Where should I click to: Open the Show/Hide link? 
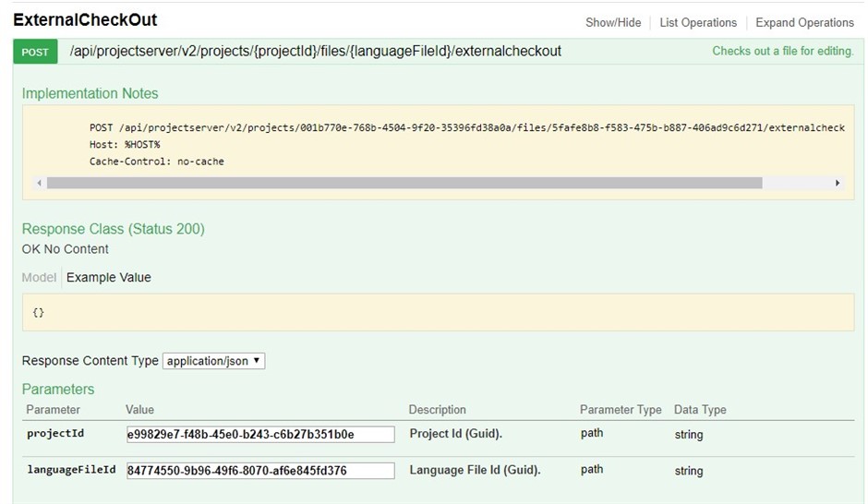tap(613, 23)
